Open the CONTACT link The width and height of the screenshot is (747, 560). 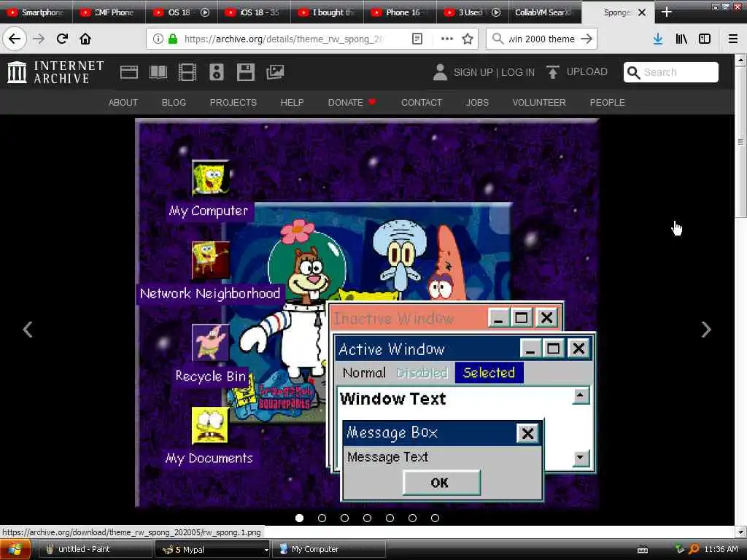(422, 102)
